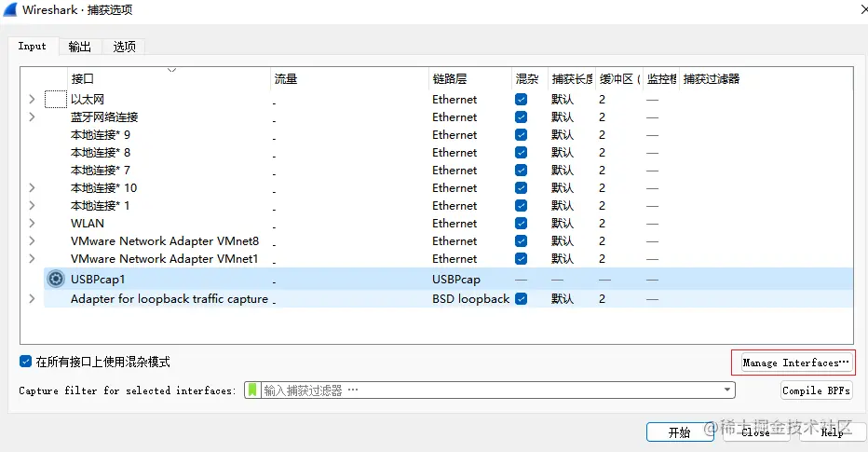Click the 捕获长度 column header
The width and height of the screenshot is (868, 452).
coord(572,78)
